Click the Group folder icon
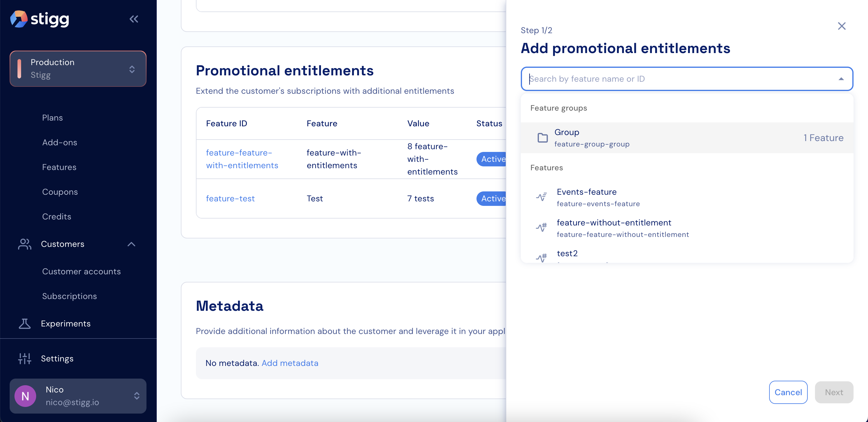Screen dimensions: 868x422 pos(542,138)
